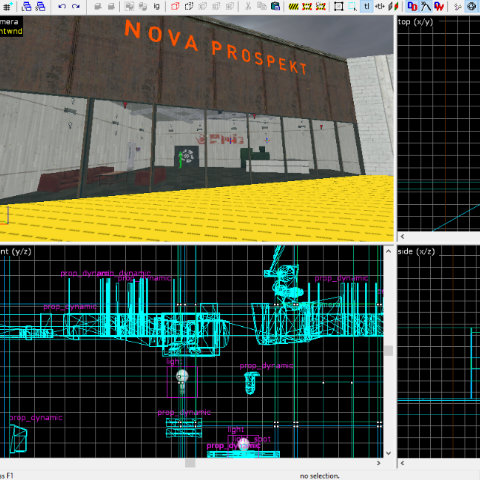Click the small faded icon left of round icon

coord(458,6)
